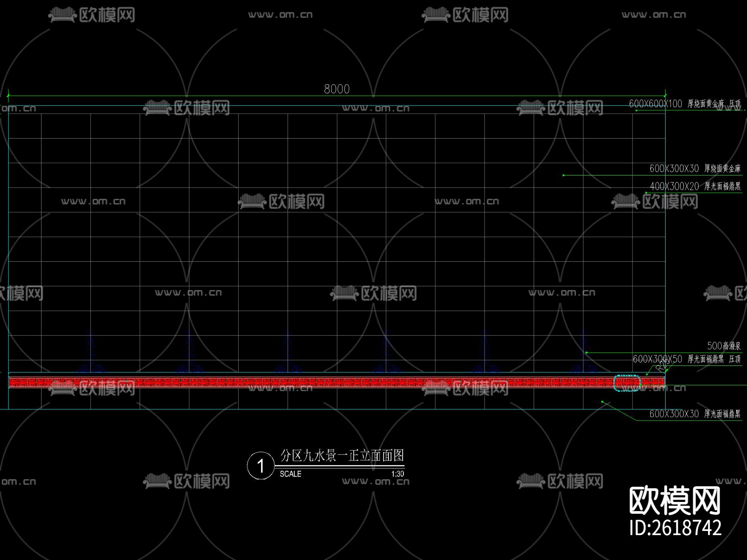The width and height of the screenshot is (747, 560).
Task: Click the SCALE label under the title
Action: pos(290,474)
